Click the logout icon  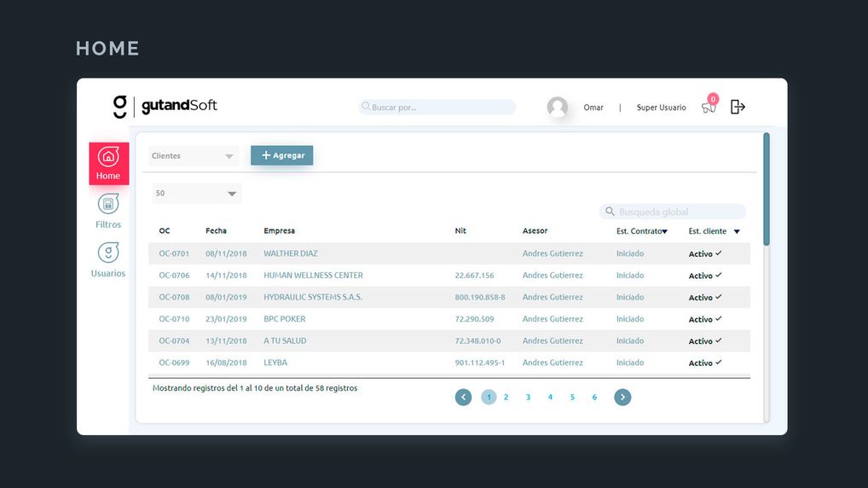click(x=738, y=107)
